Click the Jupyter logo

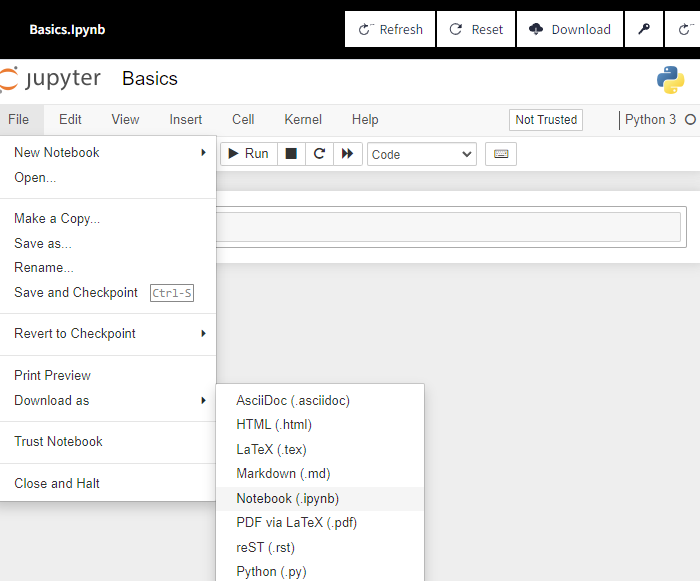(52, 79)
